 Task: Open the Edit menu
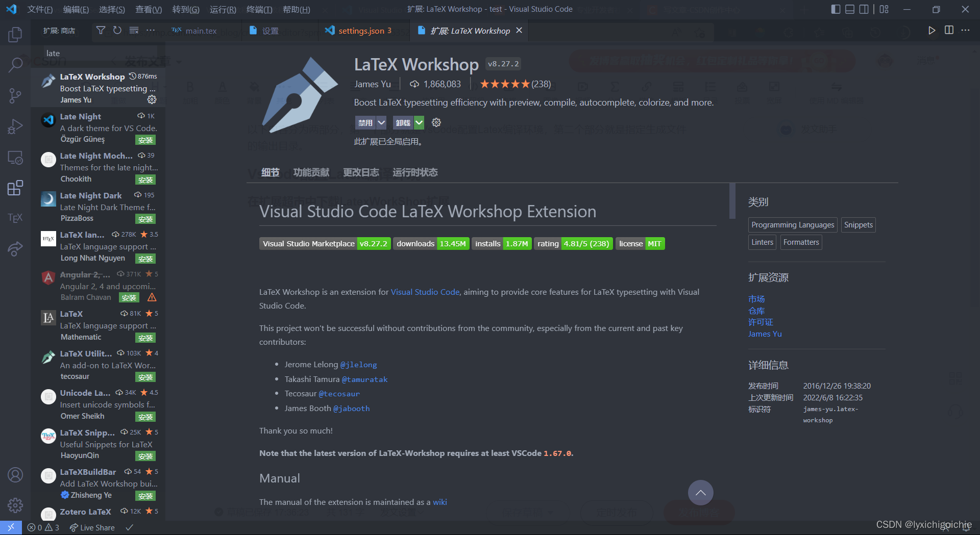tap(76, 9)
